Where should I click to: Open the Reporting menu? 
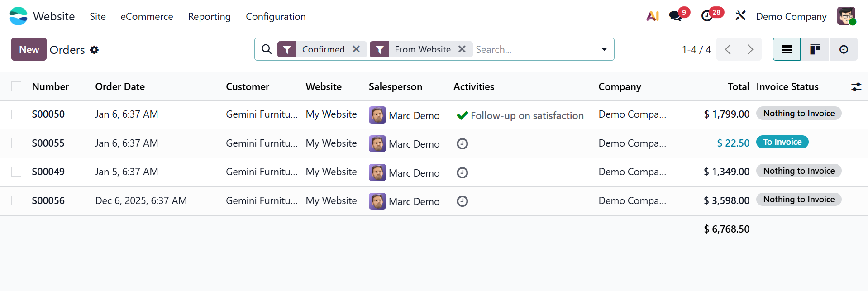(x=209, y=17)
